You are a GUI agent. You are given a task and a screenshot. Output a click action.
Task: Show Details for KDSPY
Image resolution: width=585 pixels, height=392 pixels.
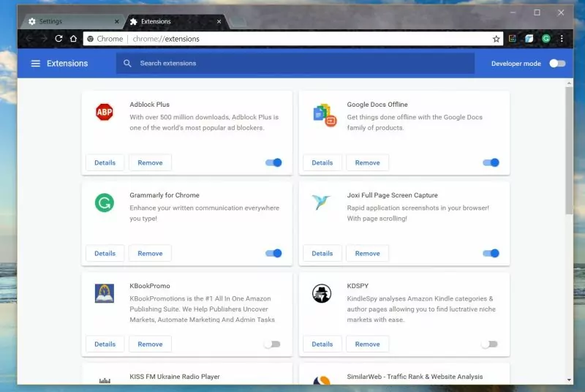tap(322, 344)
